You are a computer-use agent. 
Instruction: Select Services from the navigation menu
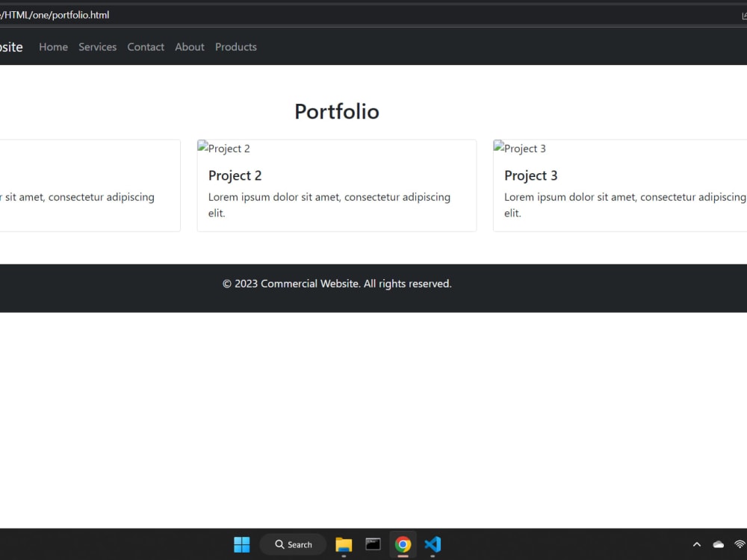pyautogui.click(x=97, y=47)
